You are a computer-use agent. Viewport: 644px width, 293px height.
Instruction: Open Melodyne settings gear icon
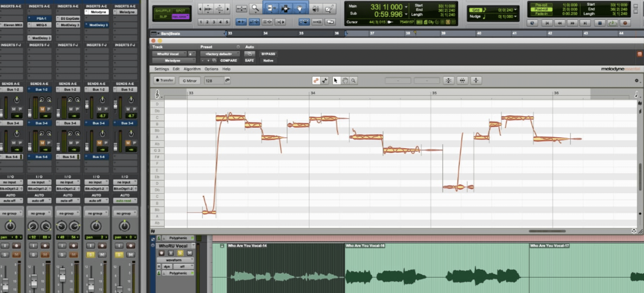(x=637, y=81)
